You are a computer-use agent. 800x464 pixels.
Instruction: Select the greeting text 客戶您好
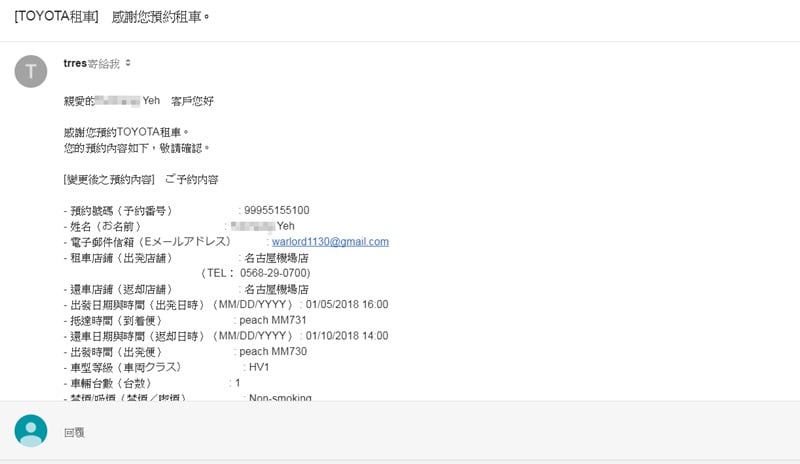[x=192, y=101]
